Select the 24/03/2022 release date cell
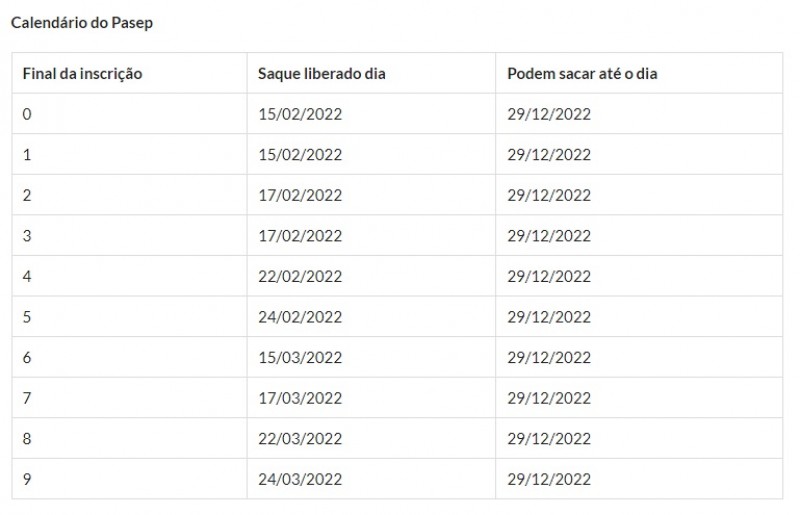Screen dimensions: 800x515 pyautogui.click(x=371, y=479)
